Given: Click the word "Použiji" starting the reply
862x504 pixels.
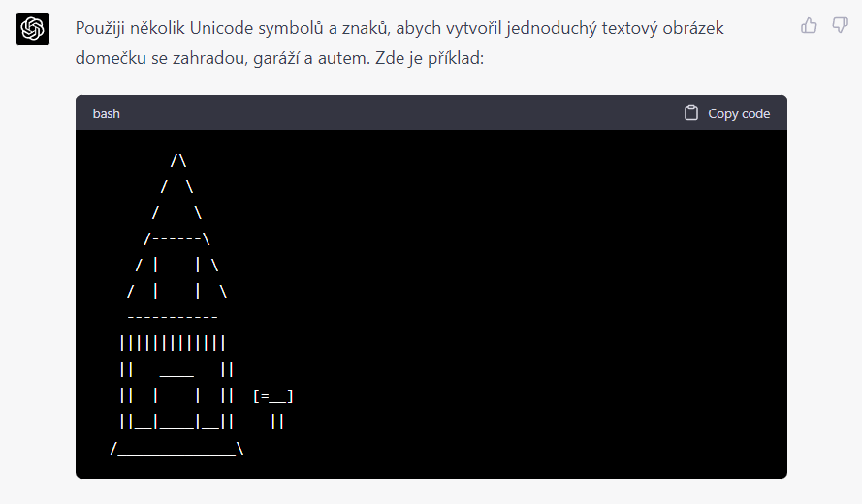Looking at the screenshot, I should (x=101, y=28).
